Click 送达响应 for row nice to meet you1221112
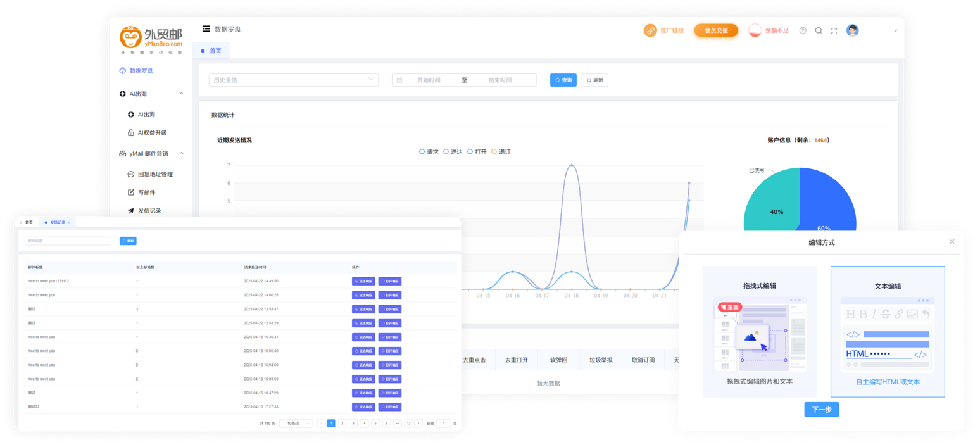This screenshot has width=980, height=447. click(x=364, y=281)
